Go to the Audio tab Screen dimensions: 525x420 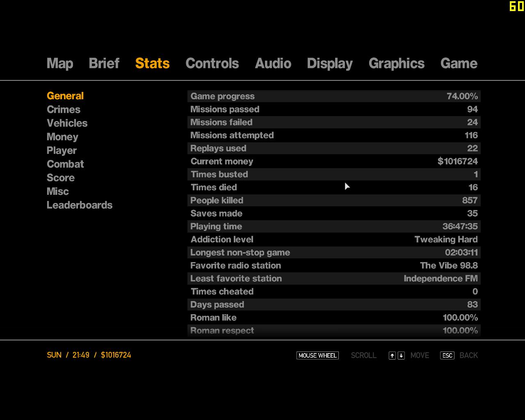coord(273,64)
